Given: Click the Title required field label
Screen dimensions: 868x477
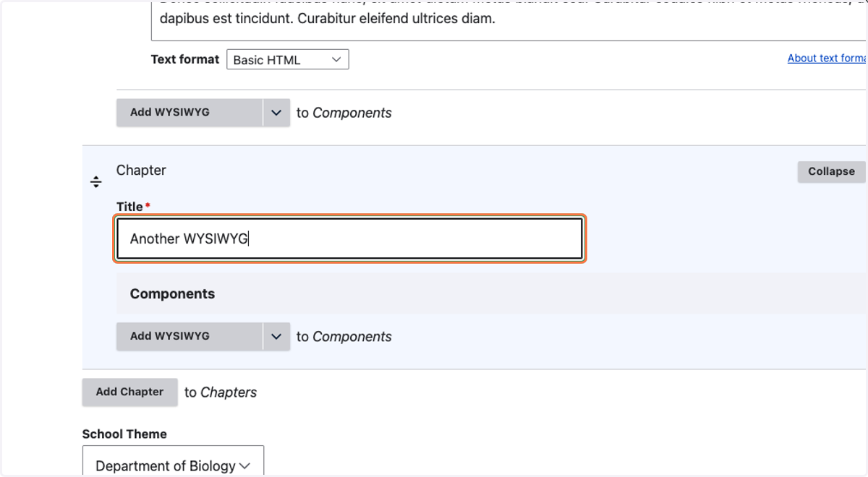Looking at the screenshot, I should point(133,207).
